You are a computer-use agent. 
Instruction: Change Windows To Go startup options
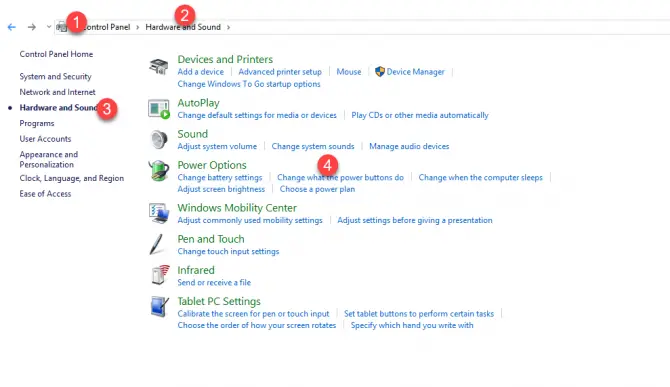(x=249, y=84)
